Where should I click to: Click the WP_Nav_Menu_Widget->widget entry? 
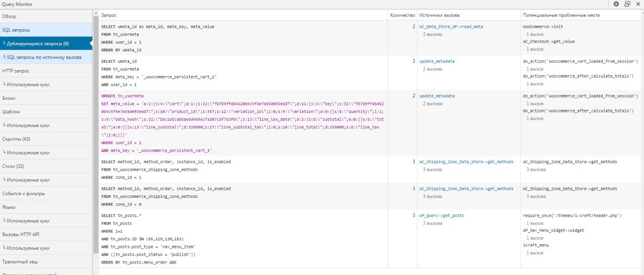coord(553,230)
